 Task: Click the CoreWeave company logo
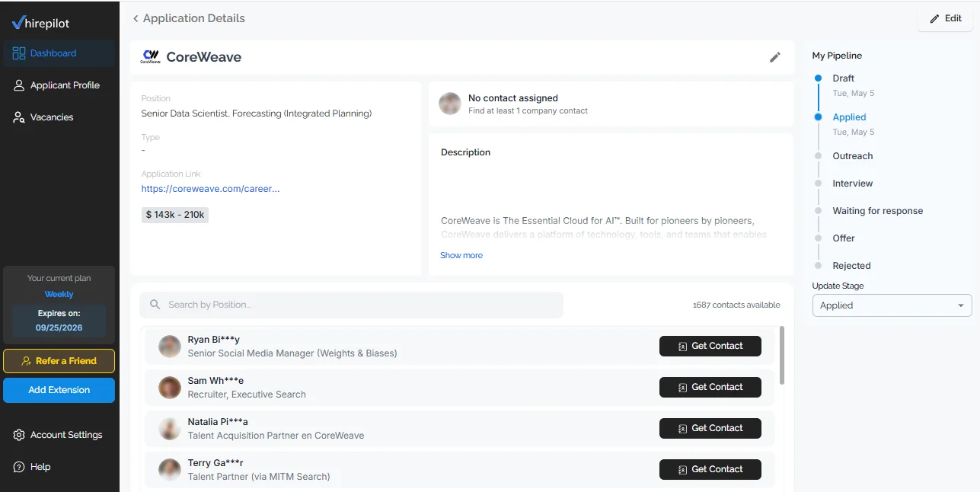pyautogui.click(x=151, y=56)
